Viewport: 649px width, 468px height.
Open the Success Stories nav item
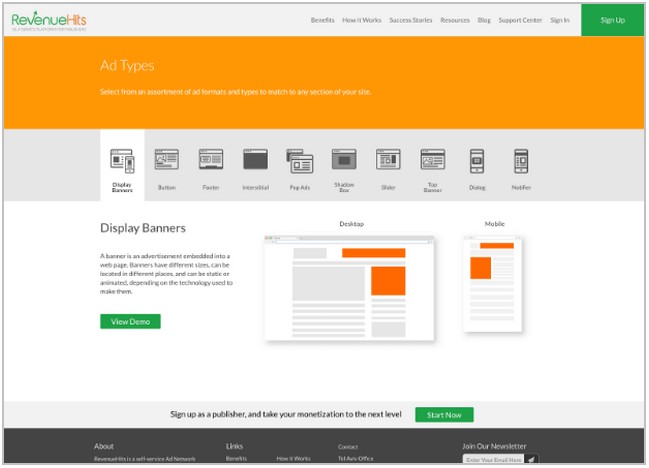point(411,20)
